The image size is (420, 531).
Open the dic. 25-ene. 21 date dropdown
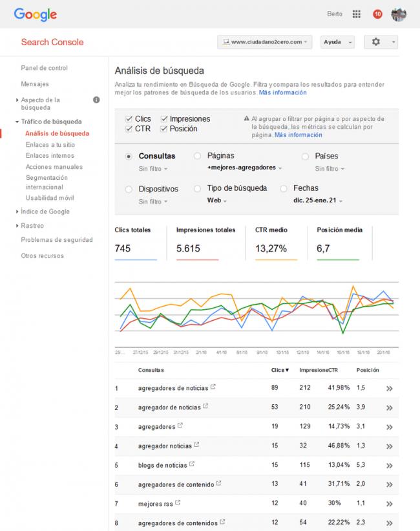318,200
